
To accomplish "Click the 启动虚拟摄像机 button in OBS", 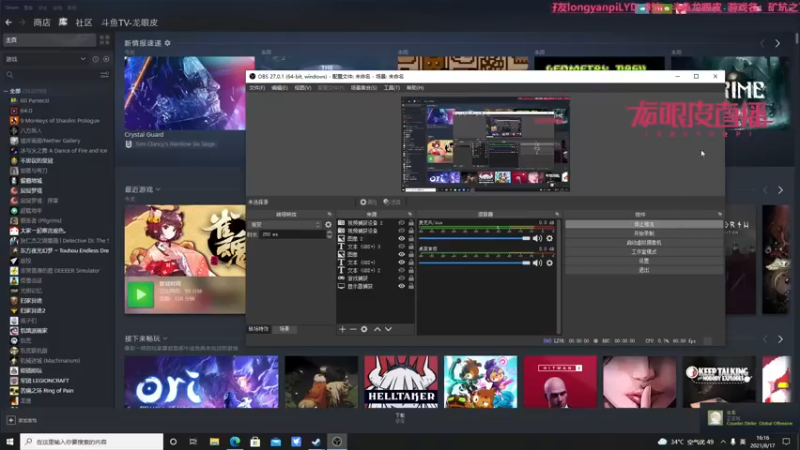I will point(644,242).
